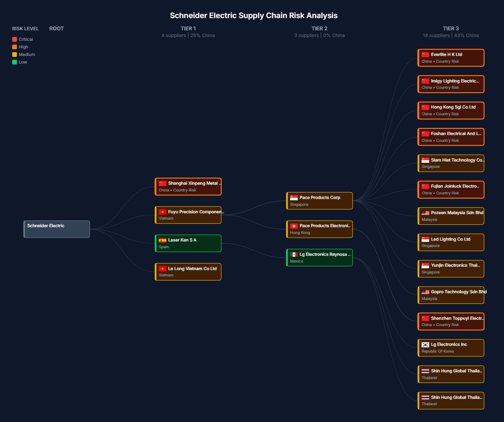The image size is (504, 422).
Task: Select the TIER 1 column header
Action: pyautogui.click(x=188, y=28)
